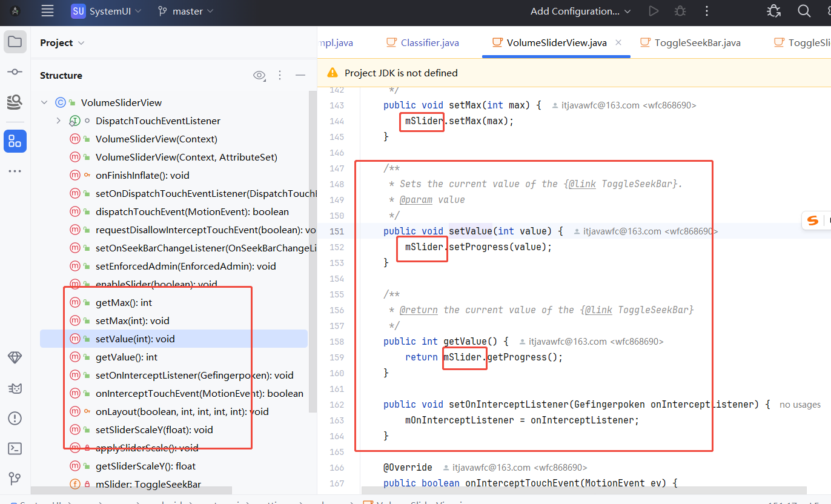The height and width of the screenshot is (504, 831).
Task: Open the SystemUI project dropdown
Action: [107, 11]
